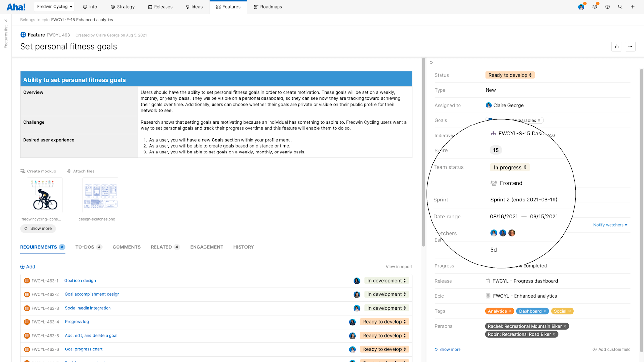Open the FWCYL-E-15 Enhanced analytics breadcrumb
Screen dimensions: 644x362
pyautogui.click(x=82, y=20)
